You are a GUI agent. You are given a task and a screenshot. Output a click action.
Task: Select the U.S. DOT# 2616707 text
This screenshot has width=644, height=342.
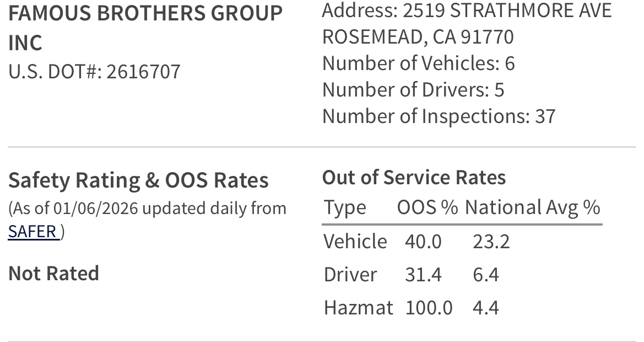coord(94,72)
